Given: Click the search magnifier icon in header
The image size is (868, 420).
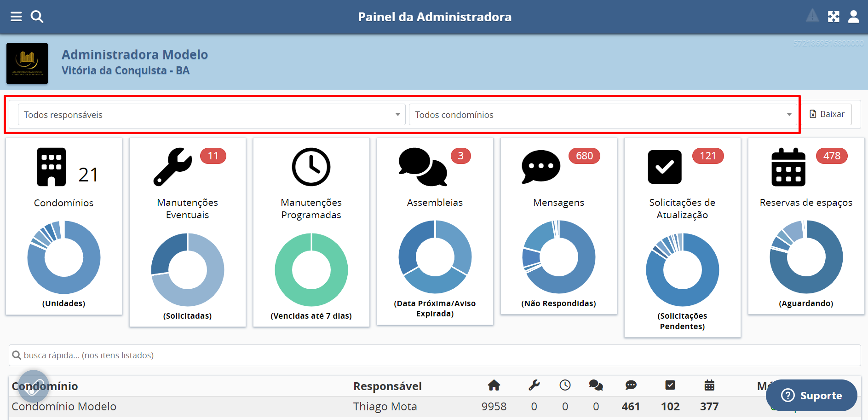Looking at the screenshot, I should pos(37,17).
